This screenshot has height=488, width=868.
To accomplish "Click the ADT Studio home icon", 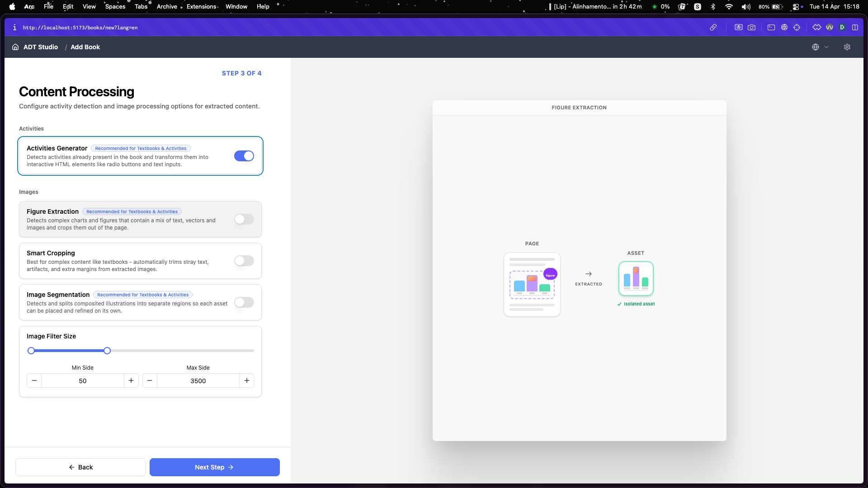I will pyautogui.click(x=15, y=47).
